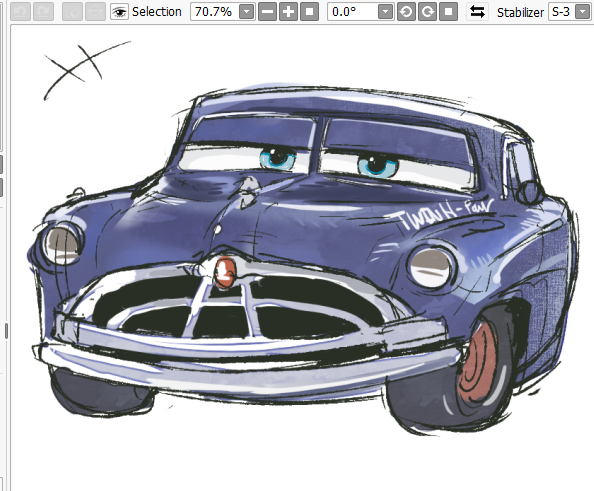Click the Selection label text

click(x=157, y=12)
